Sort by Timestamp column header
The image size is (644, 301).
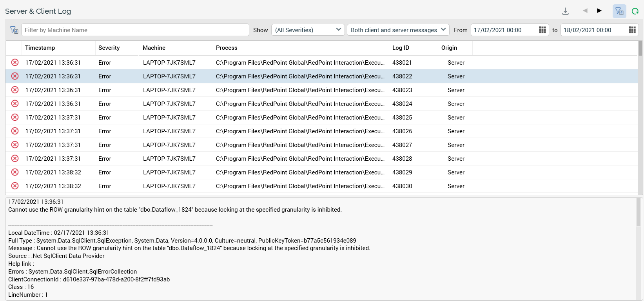coord(40,48)
